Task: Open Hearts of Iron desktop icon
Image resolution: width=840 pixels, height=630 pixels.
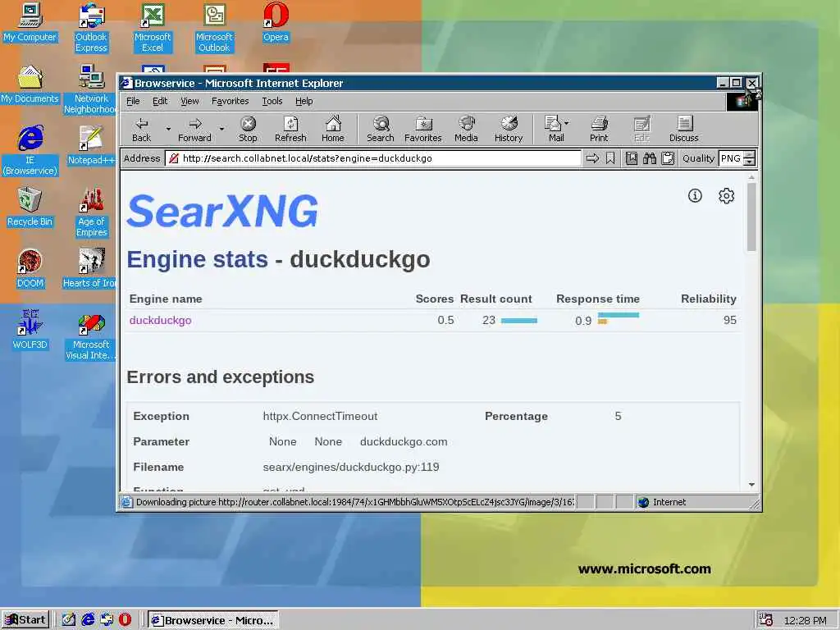Action: point(90,269)
